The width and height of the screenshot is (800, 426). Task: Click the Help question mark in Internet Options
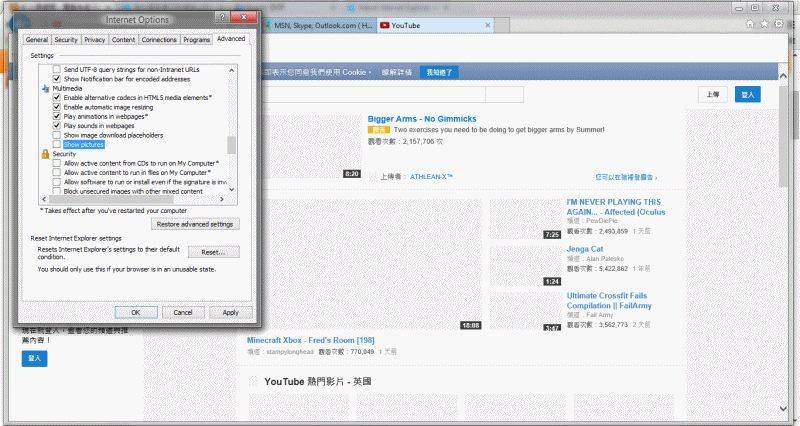pyautogui.click(x=222, y=17)
